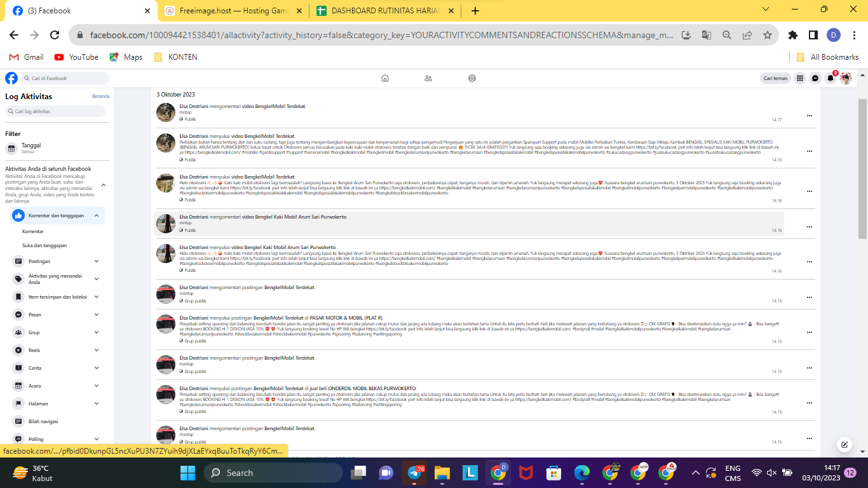Expand the Halaman category chevron

click(97, 403)
